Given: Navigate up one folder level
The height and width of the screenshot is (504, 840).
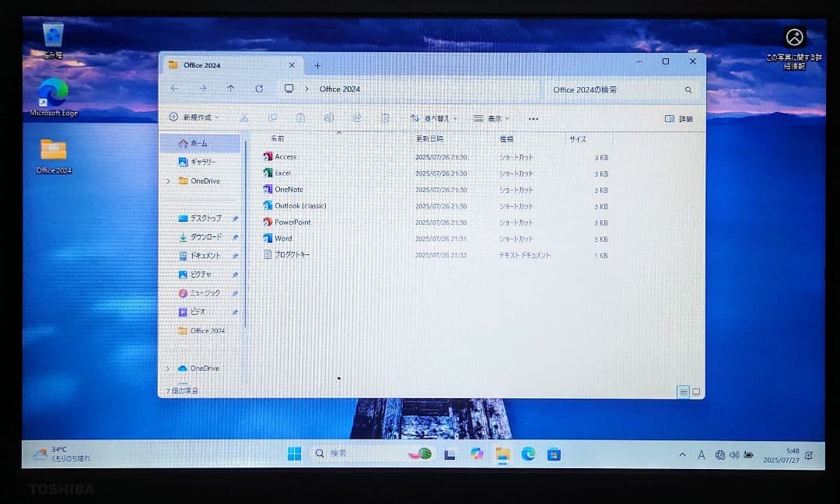Looking at the screenshot, I should [x=231, y=89].
